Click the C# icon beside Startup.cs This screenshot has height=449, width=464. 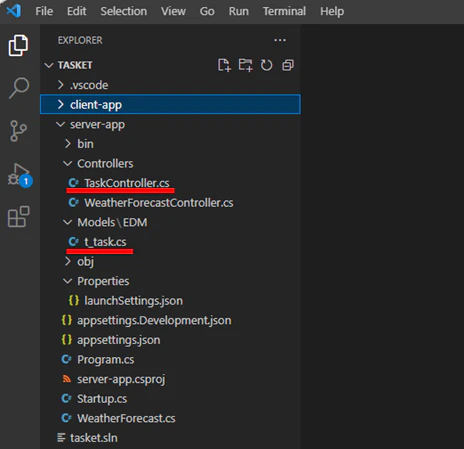[x=66, y=399]
